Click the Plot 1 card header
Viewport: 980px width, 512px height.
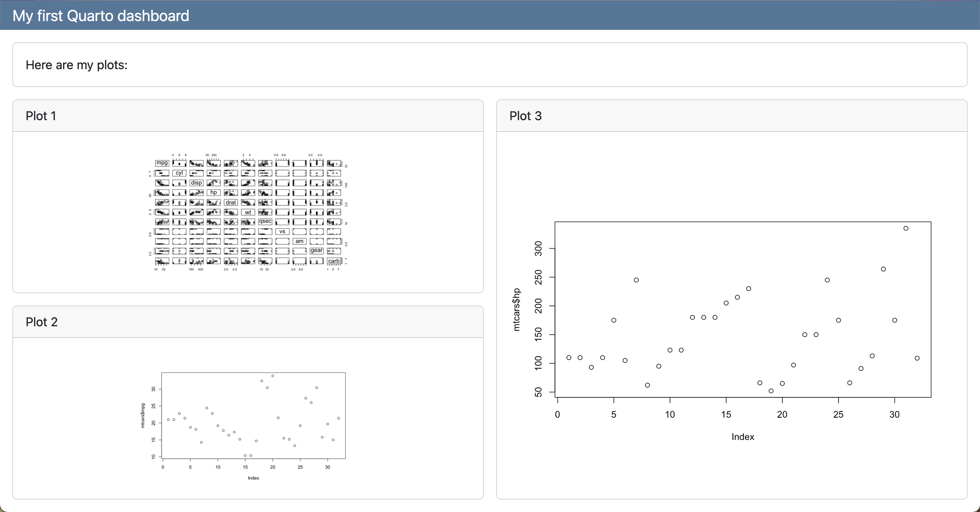click(42, 115)
